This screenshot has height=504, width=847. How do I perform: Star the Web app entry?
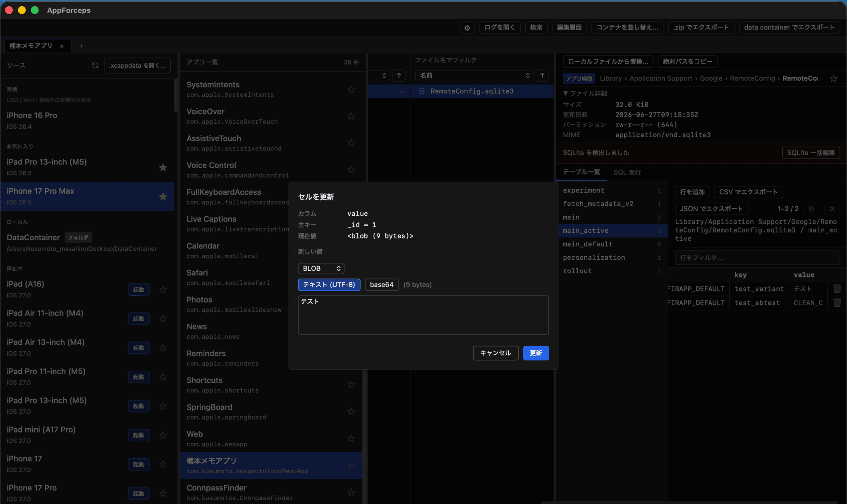(x=351, y=438)
